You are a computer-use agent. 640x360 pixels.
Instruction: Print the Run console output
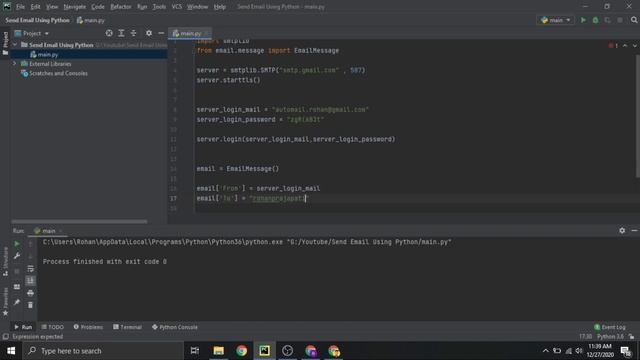coord(31,293)
